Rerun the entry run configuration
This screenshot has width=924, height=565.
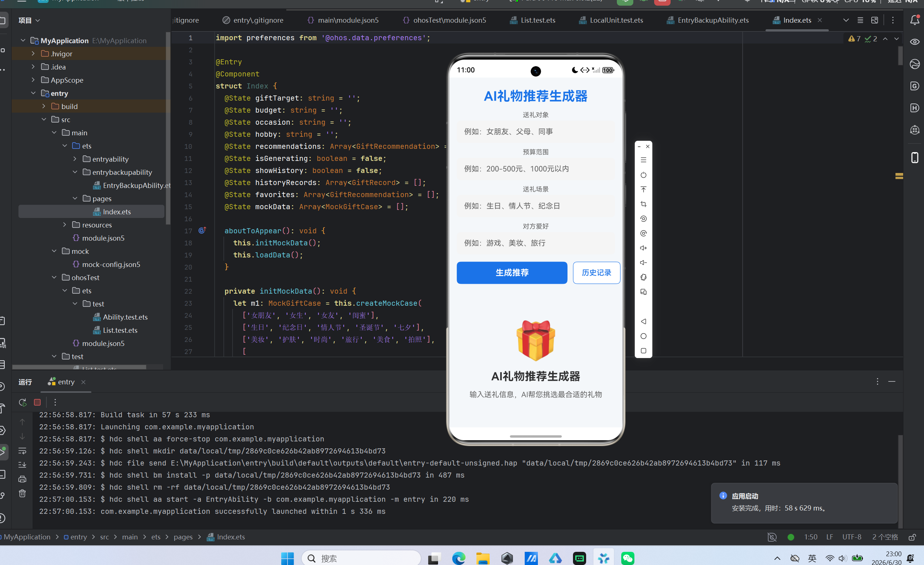(23, 402)
